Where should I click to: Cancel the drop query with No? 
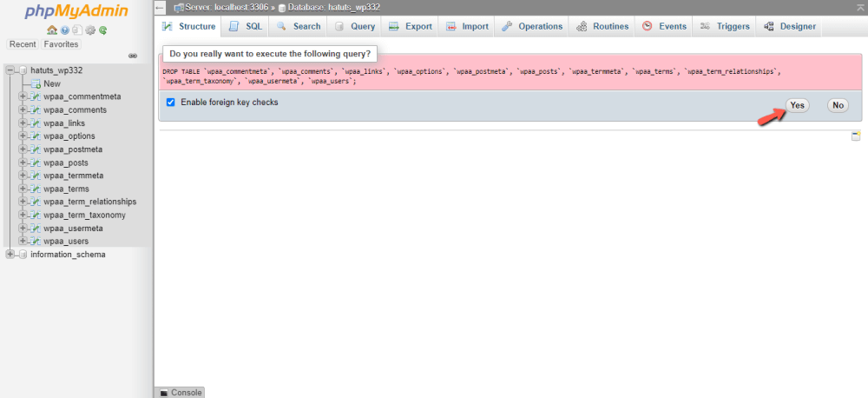point(838,105)
